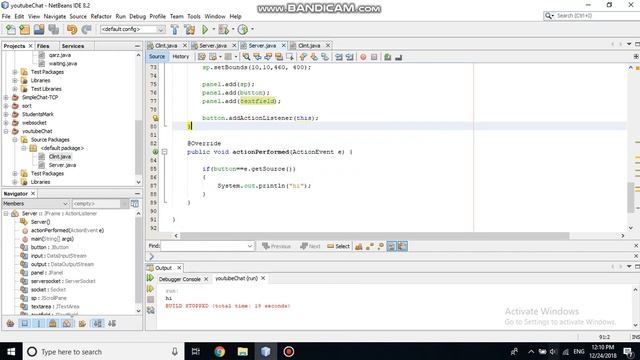Click the Select button in the Find bar
The image size is (640, 360).
(x=338, y=246)
